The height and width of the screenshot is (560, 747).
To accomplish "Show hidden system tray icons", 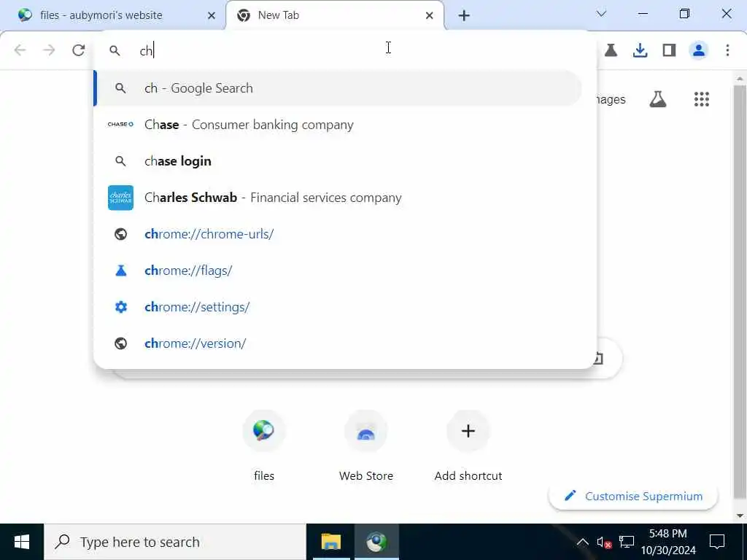I will [582, 542].
